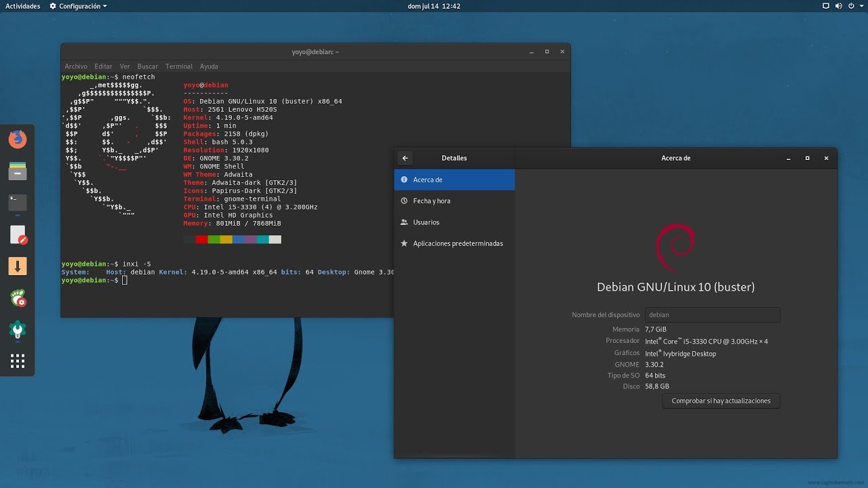
Task: Click the Theme: Adwaita-dark line
Action: (x=240, y=183)
